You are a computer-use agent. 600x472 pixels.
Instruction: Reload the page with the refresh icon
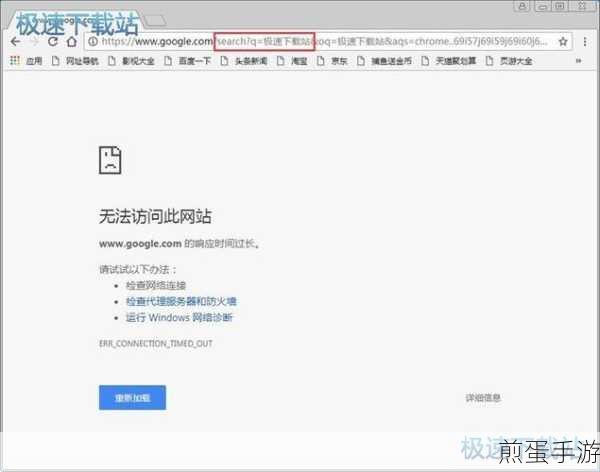pyautogui.click(x=53, y=41)
